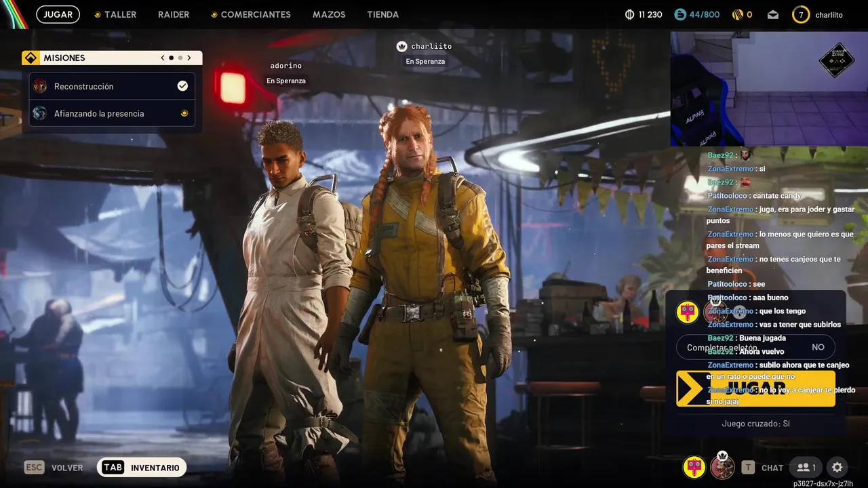Go to previous missions page with left chevron
This screenshot has width=868, height=488.
click(x=163, y=58)
